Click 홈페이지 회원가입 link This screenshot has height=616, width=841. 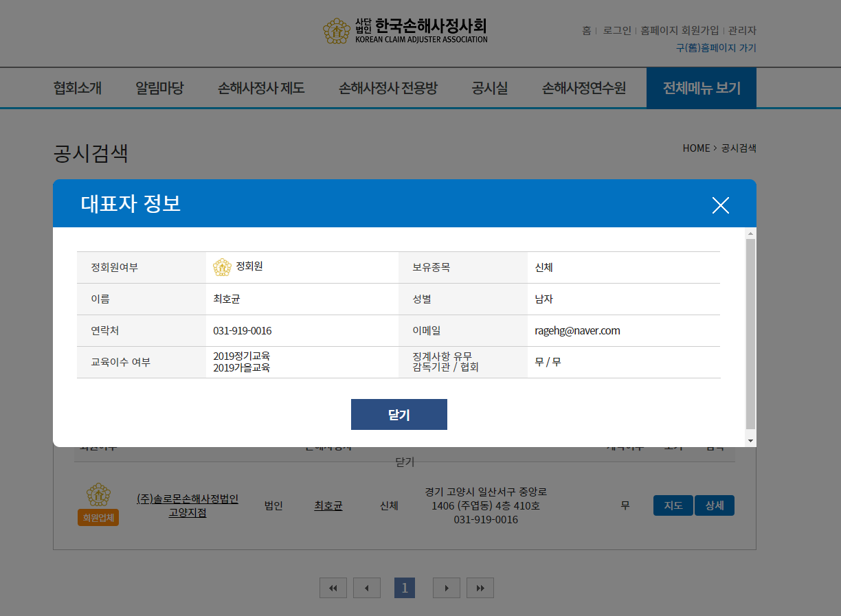point(680,30)
